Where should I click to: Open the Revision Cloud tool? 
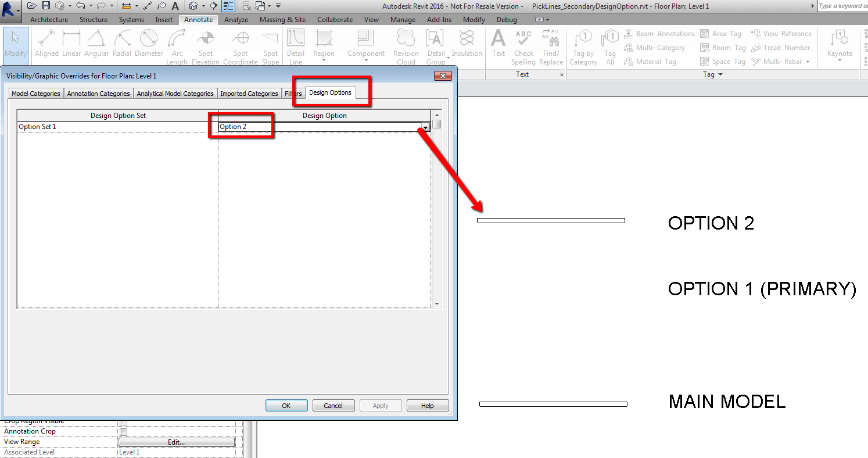(x=406, y=45)
